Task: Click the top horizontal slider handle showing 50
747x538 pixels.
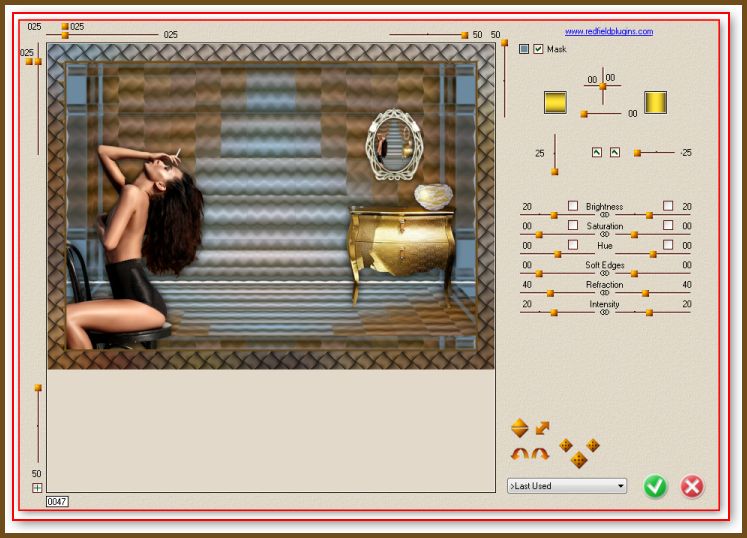Action: point(464,35)
